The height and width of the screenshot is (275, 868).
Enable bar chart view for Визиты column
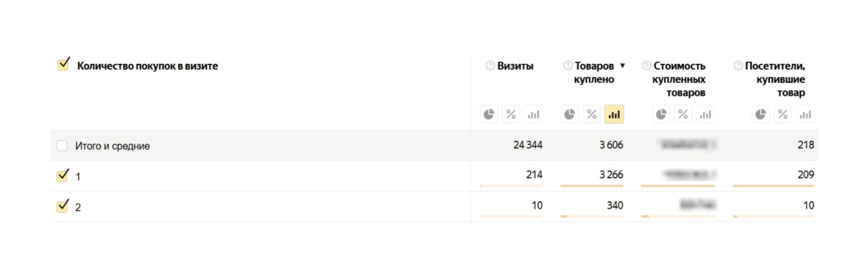(x=533, y=114)
